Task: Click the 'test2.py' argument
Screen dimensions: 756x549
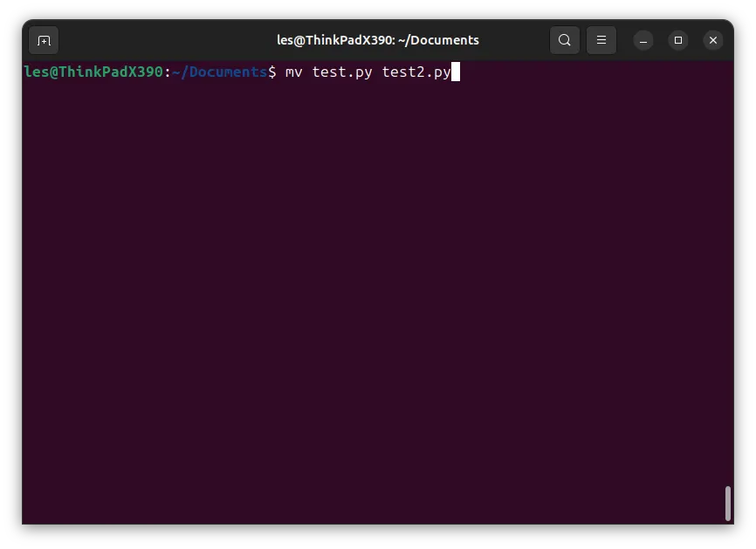Action: (x=416, y=72)
